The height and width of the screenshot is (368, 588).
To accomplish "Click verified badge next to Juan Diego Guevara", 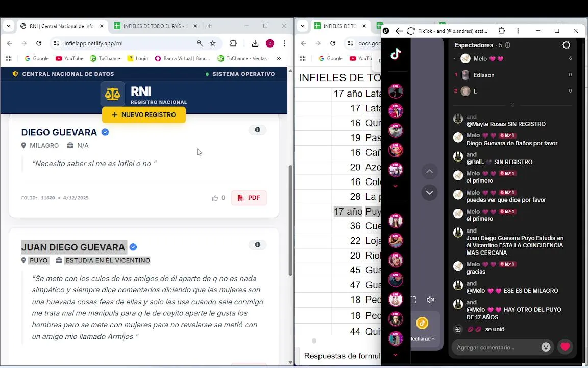I will tap(133, 247).
